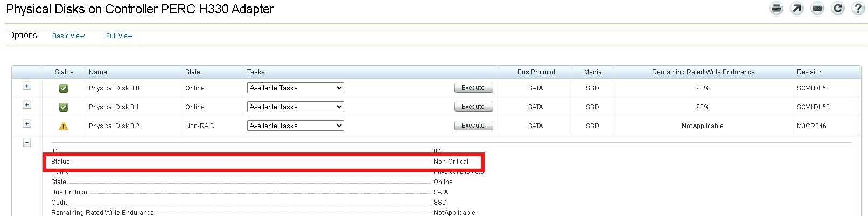868x216 pixels.
Task: Expand details for Physical Disk 0:0
Action: [x=27, y=86]
